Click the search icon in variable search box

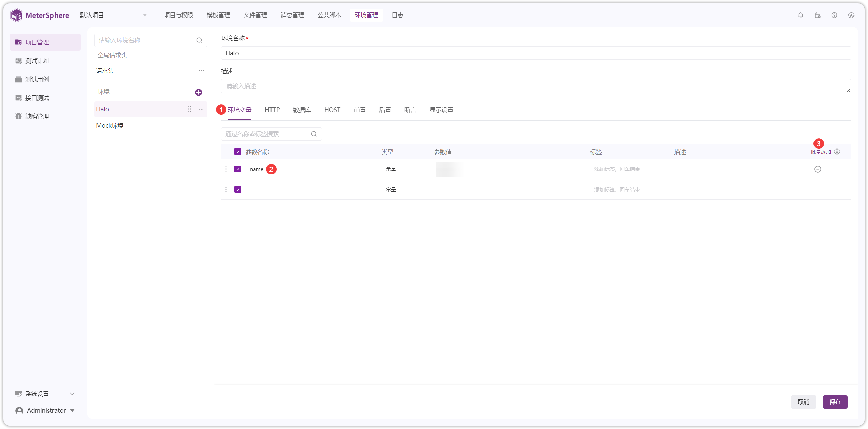coord(314,134)
